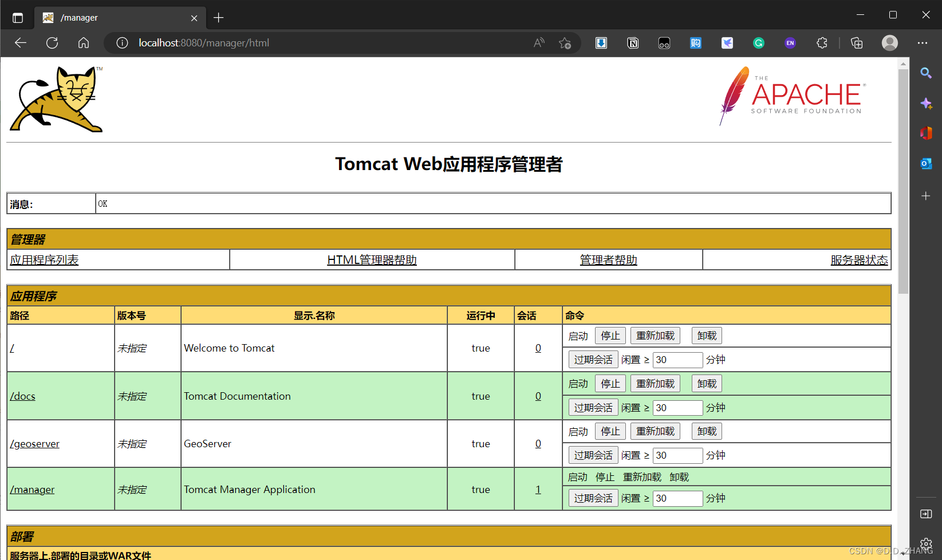Click 过期会话 for root application
942x560 pixels.
[x=593, y=360]
